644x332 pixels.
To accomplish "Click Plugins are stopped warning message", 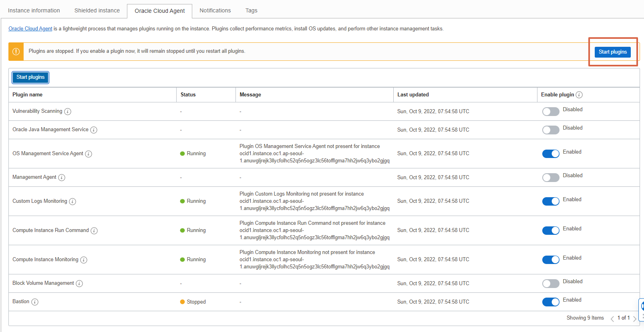I will click(137, 51).
